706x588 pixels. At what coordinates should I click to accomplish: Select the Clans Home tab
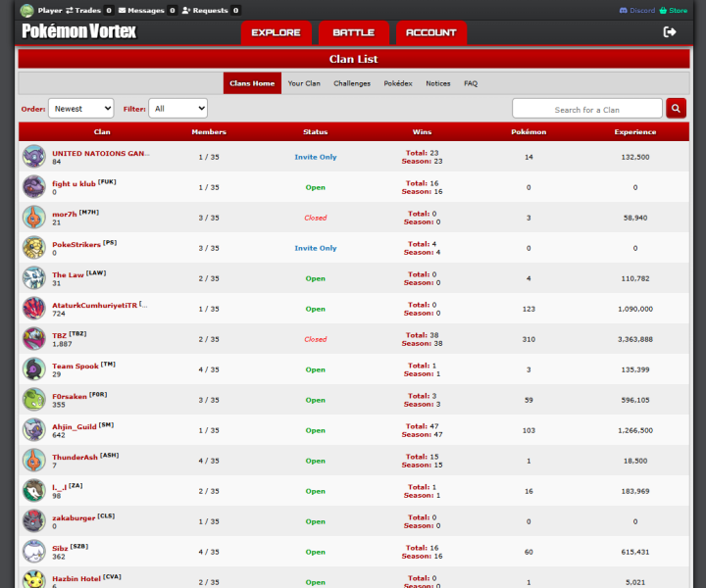(x=252, y=83)
